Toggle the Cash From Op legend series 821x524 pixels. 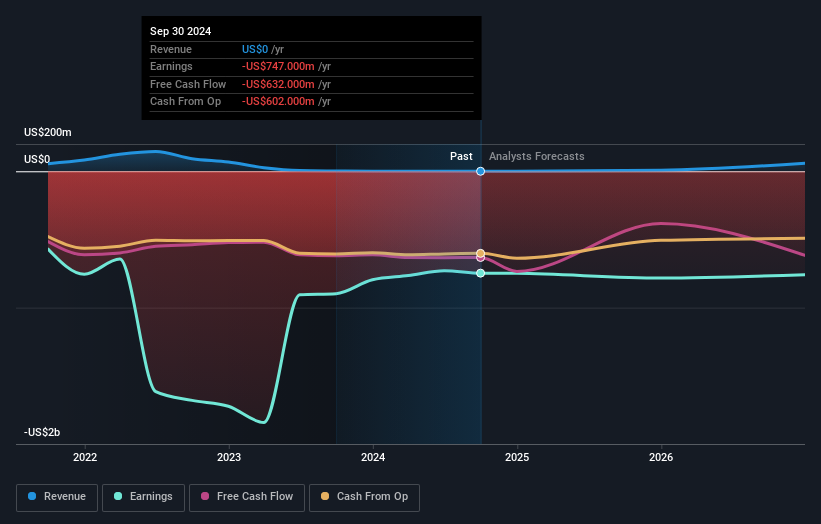point(364,497)
